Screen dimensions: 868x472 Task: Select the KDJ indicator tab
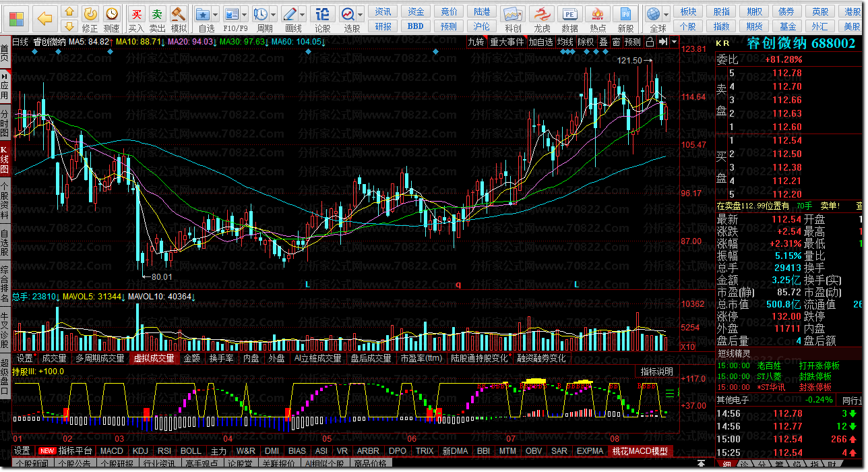point(140,450)
